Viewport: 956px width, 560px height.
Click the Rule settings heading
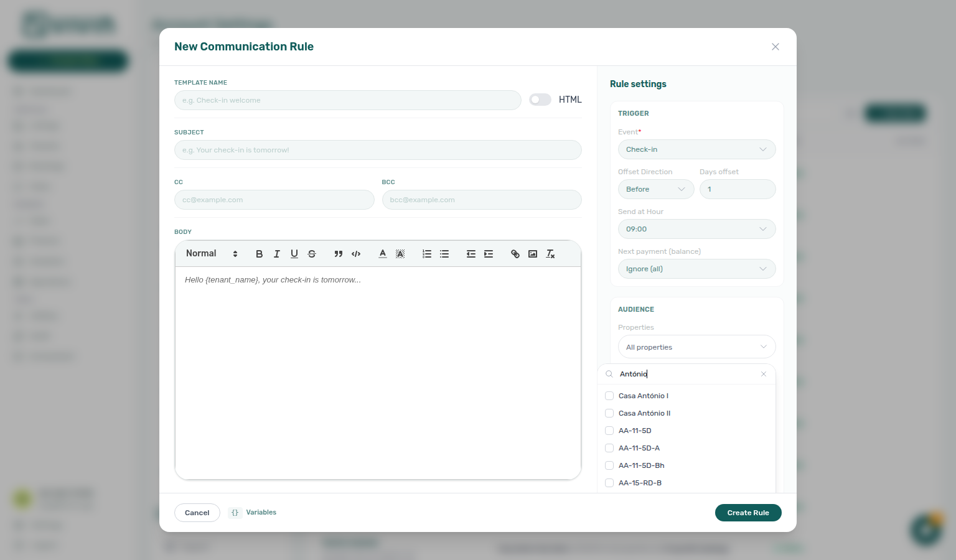(x=638, y=84)
